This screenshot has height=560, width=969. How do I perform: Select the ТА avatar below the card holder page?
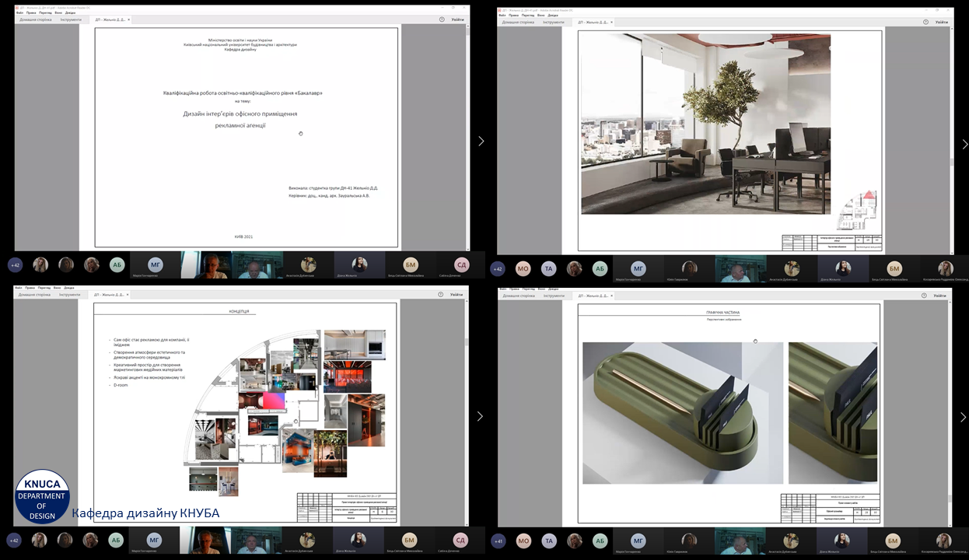[x=548, y=541]
